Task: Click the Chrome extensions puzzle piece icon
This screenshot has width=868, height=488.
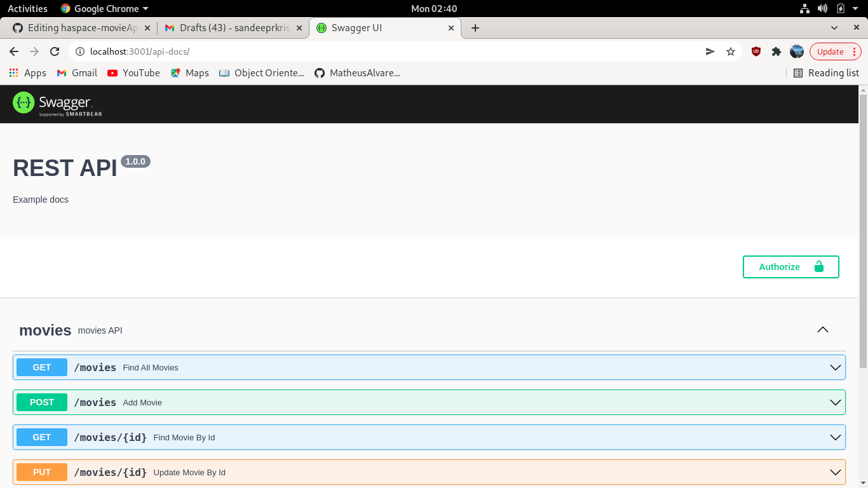Action: pos(776,51)
